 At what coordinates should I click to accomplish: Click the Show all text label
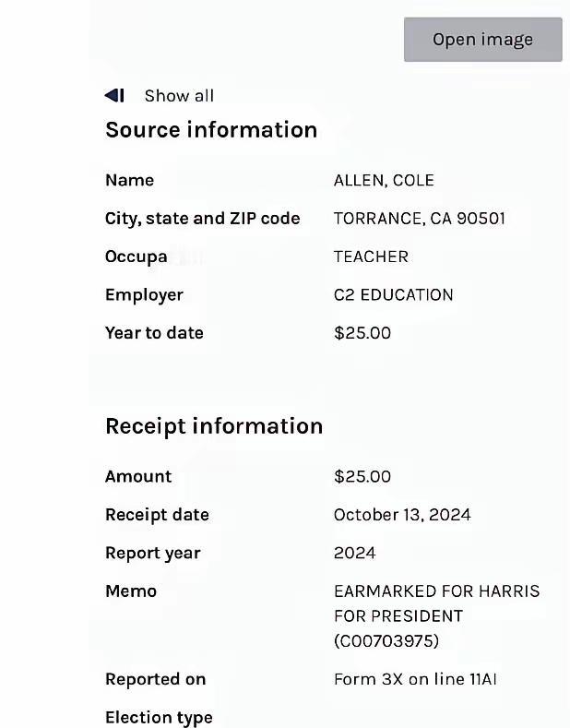(x=179, y=96)
